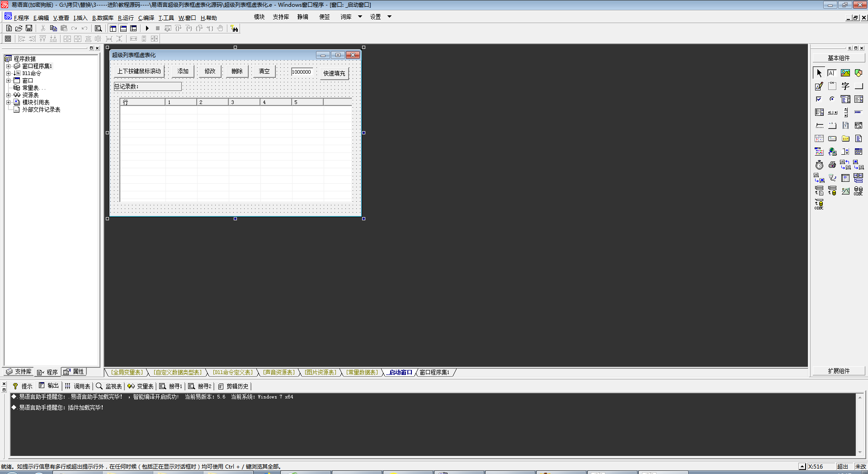Toggle the status panel toolbar button
Viewport: 868px width, 474px height.
(123, 28)
